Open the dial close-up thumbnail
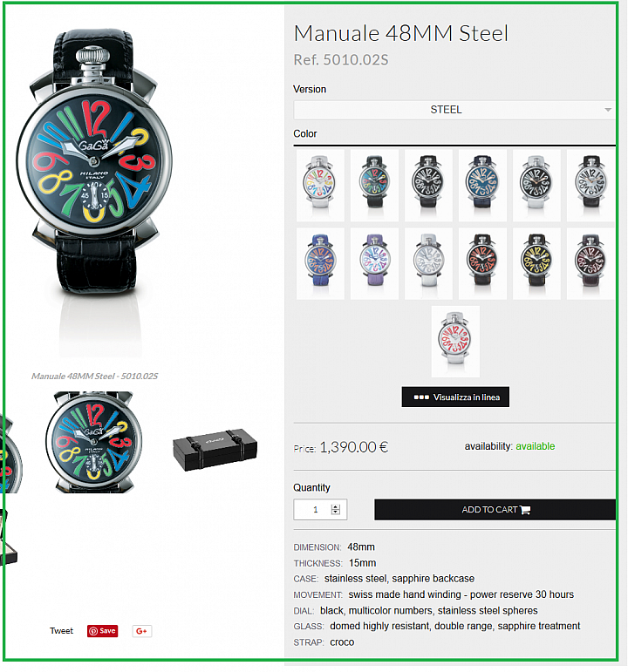Image resolution: width=628 pixels, height=672 pixels. [x=93, y=442]
